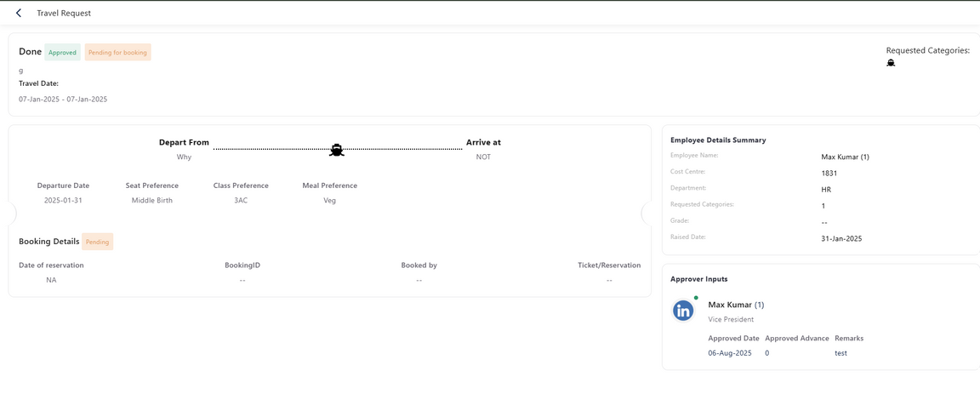Select the Max Kumar (1) employee name value
The height and width of the screenshot is (405, 980).
tap(845, 157)
